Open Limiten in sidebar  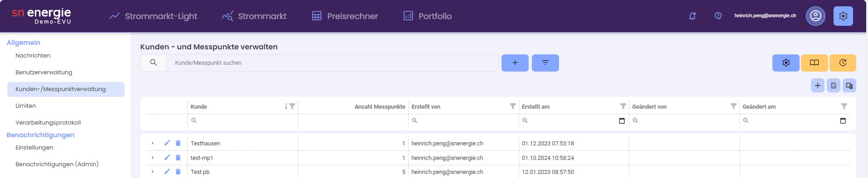25,106
